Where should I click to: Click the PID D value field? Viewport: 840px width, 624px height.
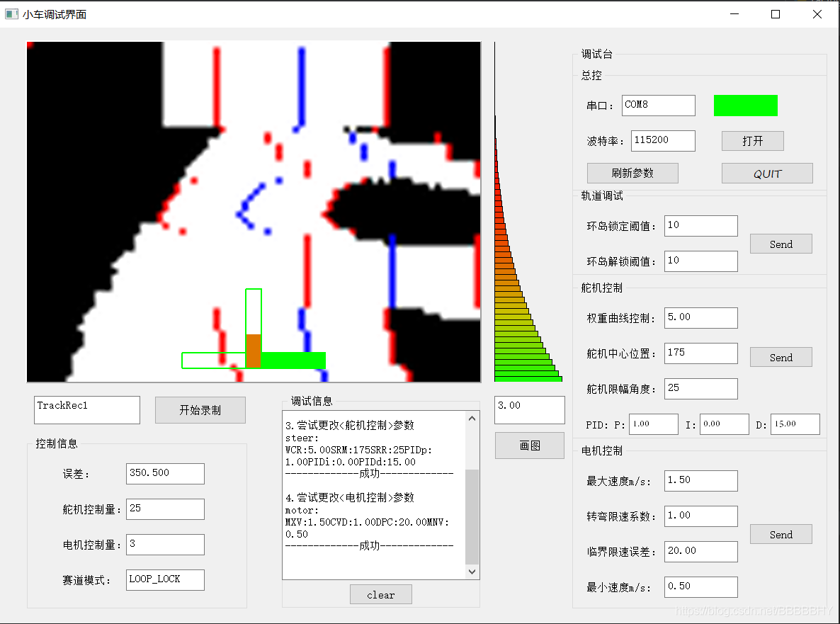795,424
